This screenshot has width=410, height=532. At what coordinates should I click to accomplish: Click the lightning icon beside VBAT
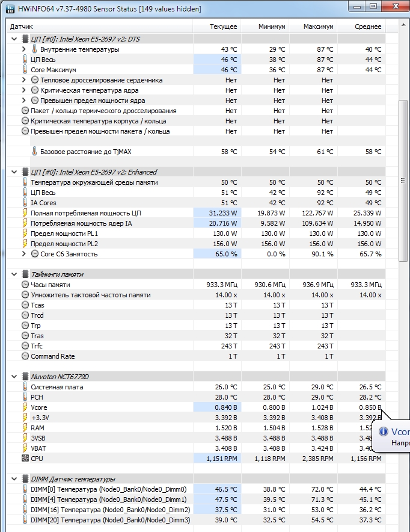(25, 448)
